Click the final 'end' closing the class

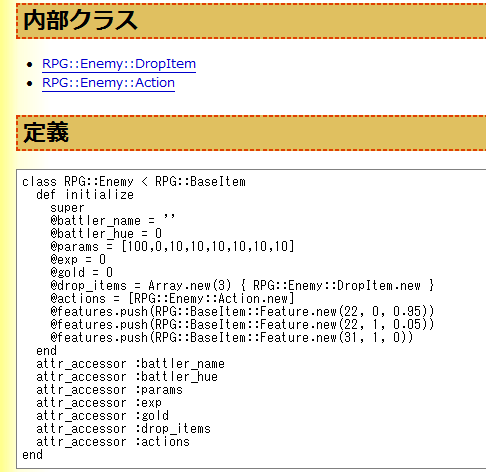[x=32, y=455]
